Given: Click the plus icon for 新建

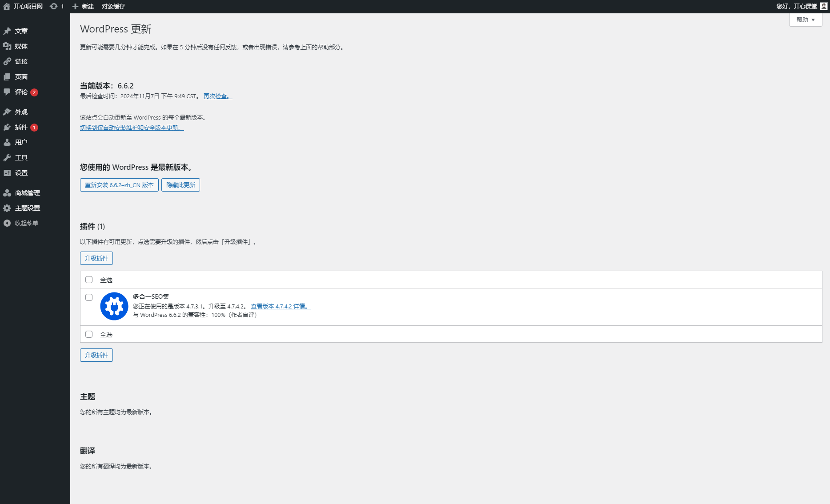Looking at the screenshot, I should pyautogui.click(x=75, y=6).
